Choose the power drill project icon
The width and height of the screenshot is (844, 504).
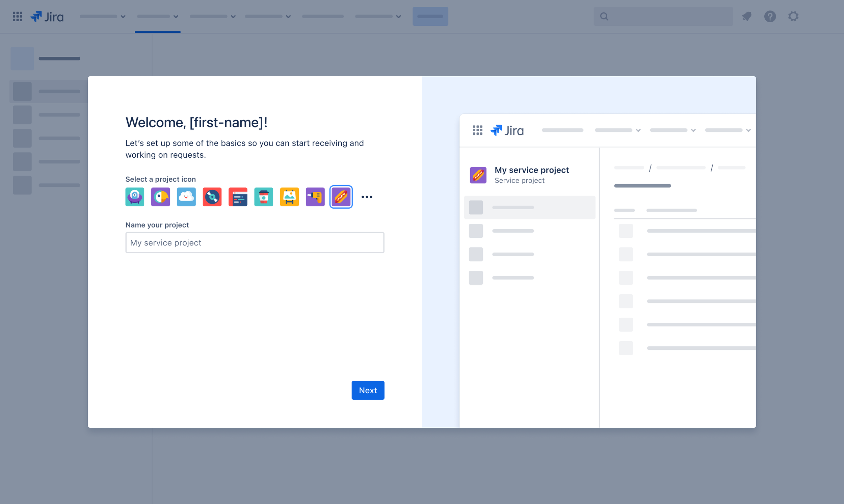(315, 197)
